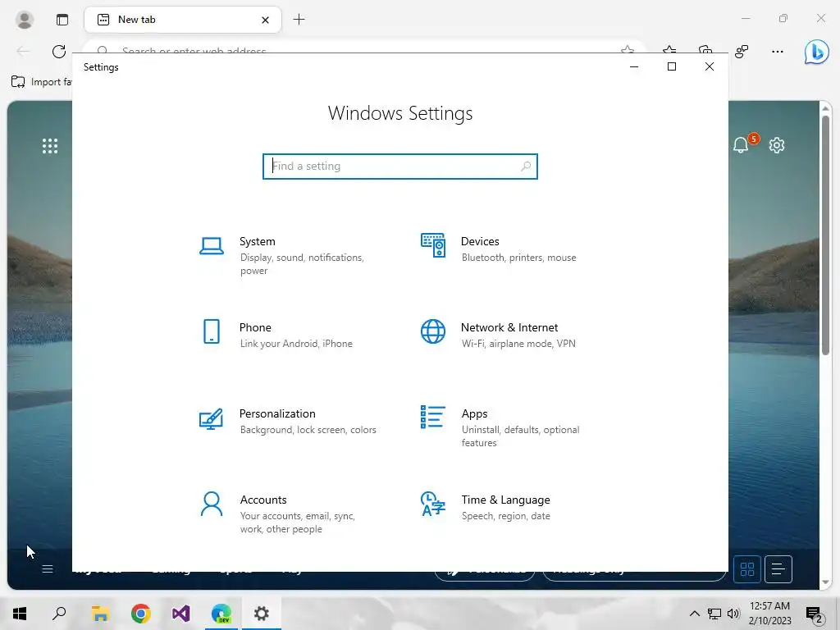The height and width of the screenshot is (630, 840).
Task: Open the Time & Language icon
Action: (433, 504)
